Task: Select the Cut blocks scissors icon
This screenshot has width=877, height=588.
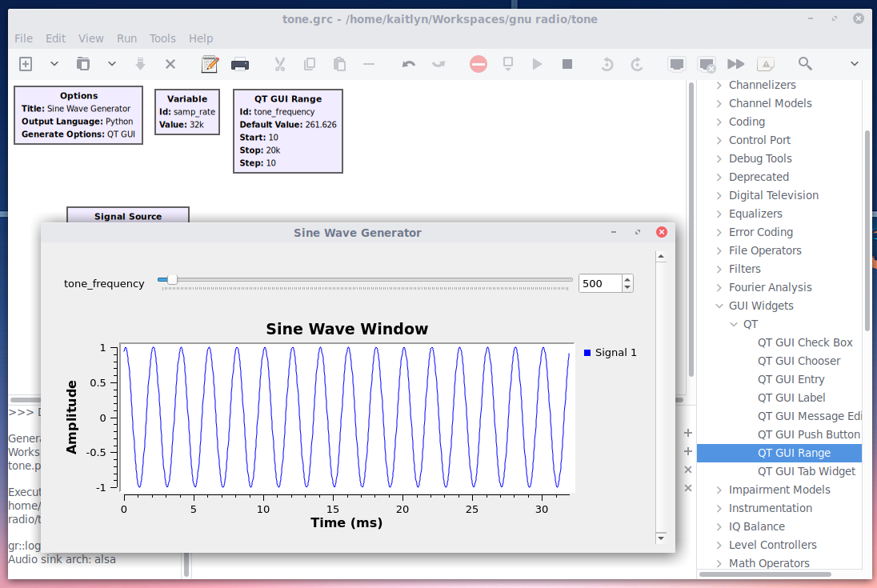Action: (x=279, y=64)
